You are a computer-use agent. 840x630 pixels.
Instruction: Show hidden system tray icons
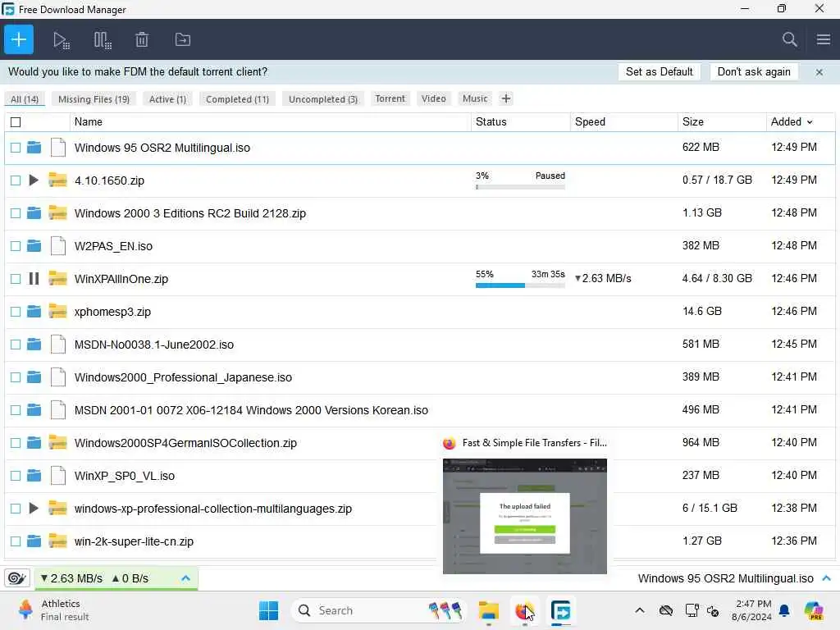click(x=640, y=610)
